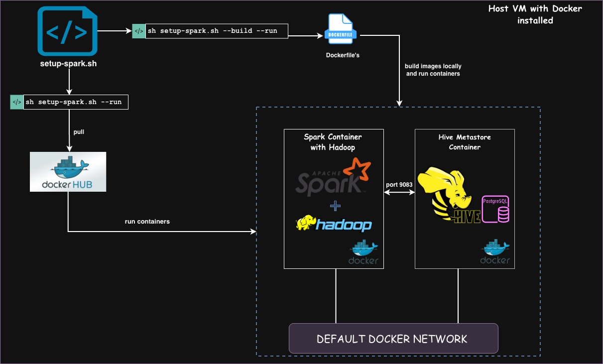Screen dimensions: 603x364
Task: Select the Docker whale in the Hive Metastore container
Action: 495,249
